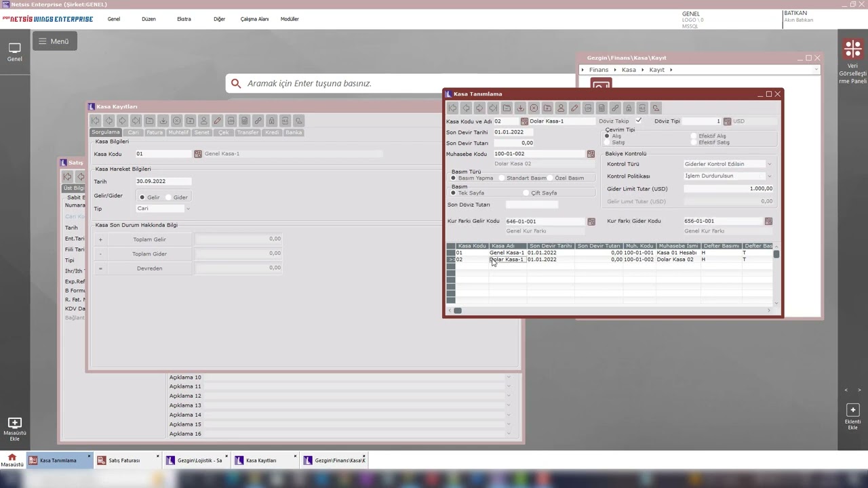
Task: Click Devreden button
Action: click(149, 268)
